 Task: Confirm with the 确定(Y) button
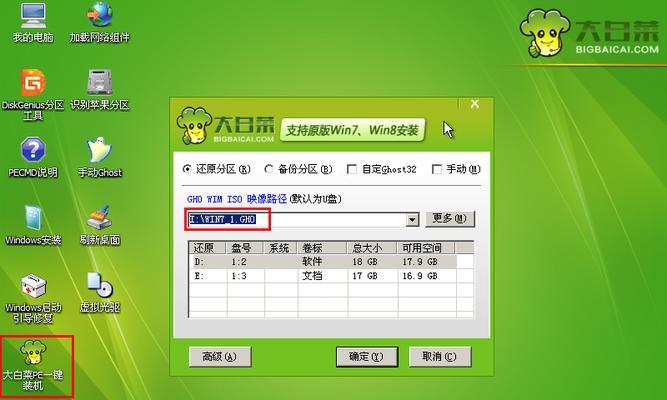pyautogui.click(x=367, y=357)
